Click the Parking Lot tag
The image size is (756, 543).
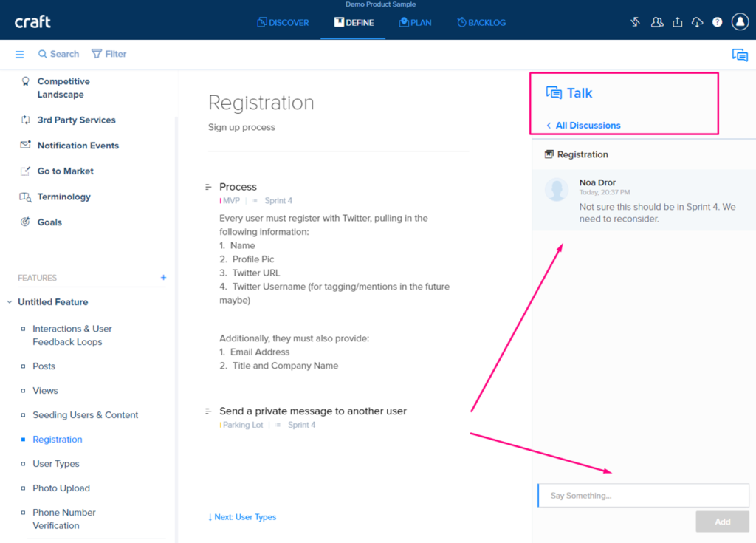pyautogui.click(x=241, y=426)
